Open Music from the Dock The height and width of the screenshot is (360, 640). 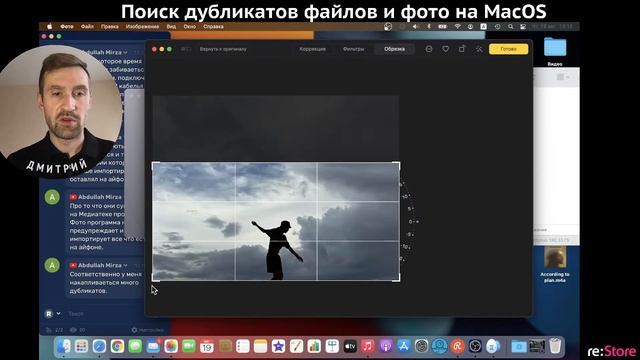click(x=368, y=347)
